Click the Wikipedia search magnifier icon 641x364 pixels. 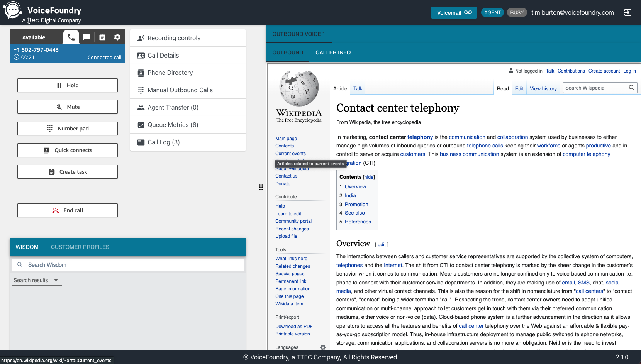click(x=631, y=88)
